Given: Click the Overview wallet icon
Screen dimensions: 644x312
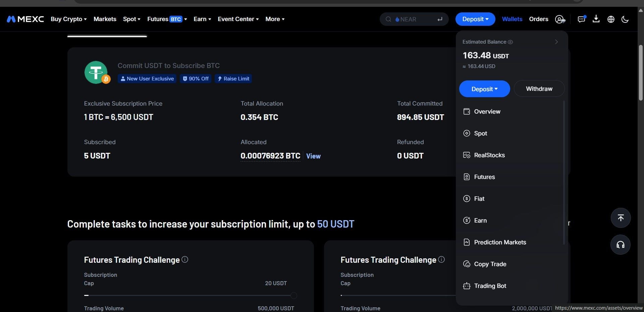Looking at the screenshot, I should 467,112.
